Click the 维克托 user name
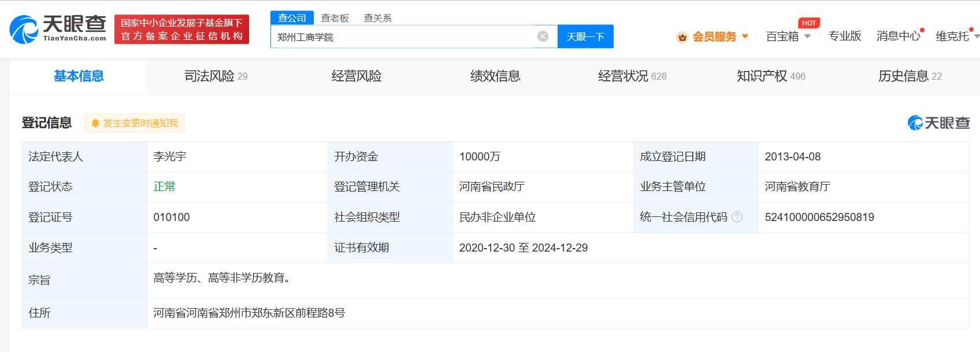The width and height of the screenshot is (980, 352). click(952, 36)
